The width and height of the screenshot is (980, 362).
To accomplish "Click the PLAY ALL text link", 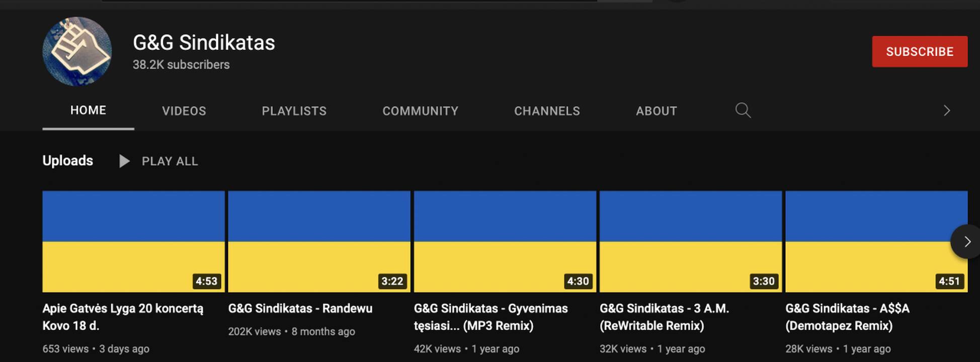I will [170, 161].
